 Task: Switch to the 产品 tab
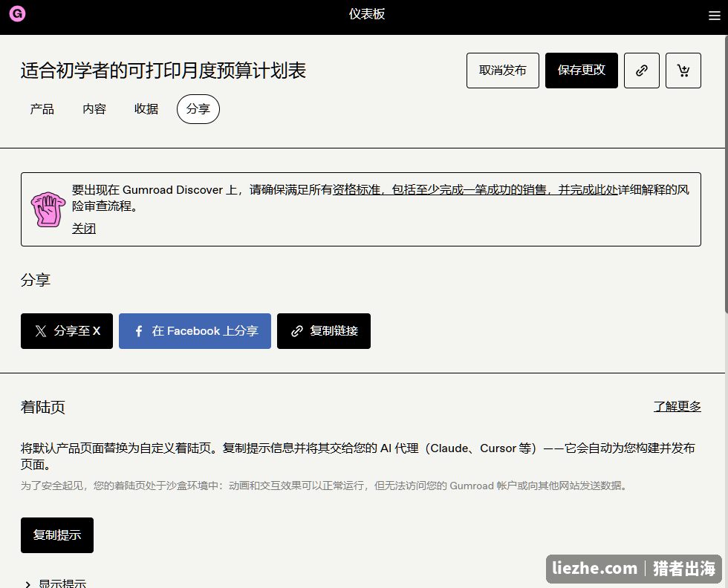click(42, 109)
